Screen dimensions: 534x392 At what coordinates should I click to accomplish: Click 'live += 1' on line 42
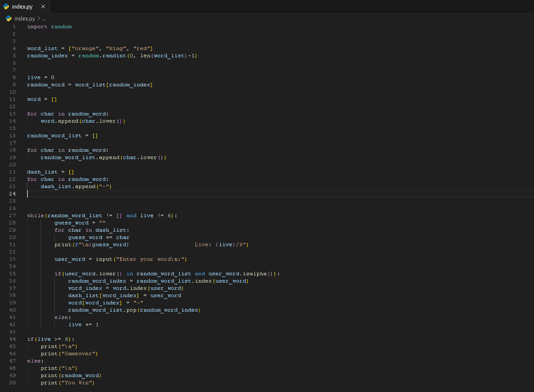tap(84, 324)
